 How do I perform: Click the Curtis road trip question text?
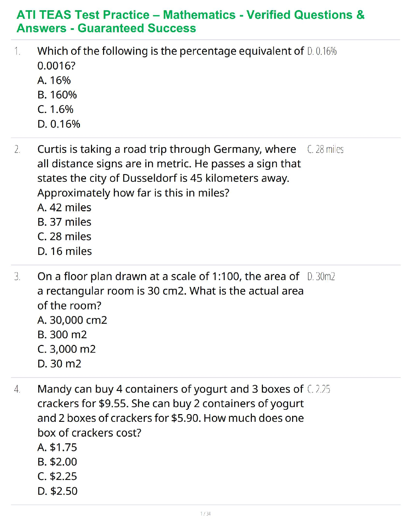[x=169, y=171]
